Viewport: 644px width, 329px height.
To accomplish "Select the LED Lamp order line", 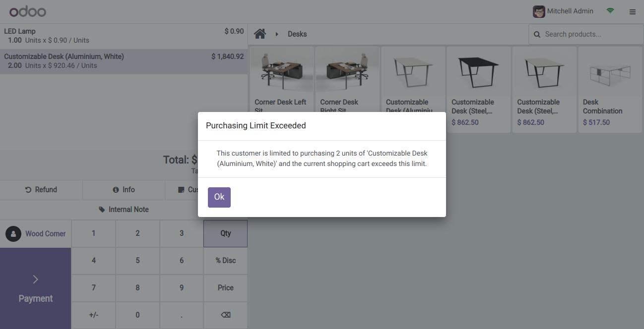I will 124,36.
